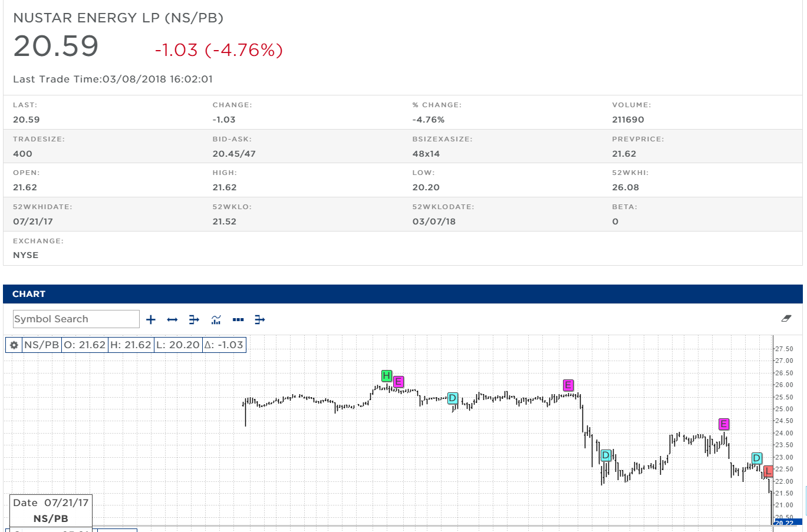
Task: Select the green H marker on the chart
Action: (387, 375)
